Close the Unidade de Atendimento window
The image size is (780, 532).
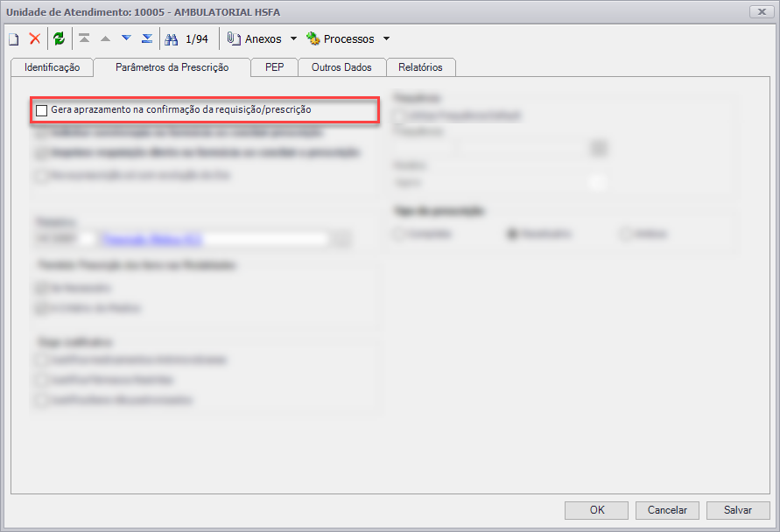[762, 12]
